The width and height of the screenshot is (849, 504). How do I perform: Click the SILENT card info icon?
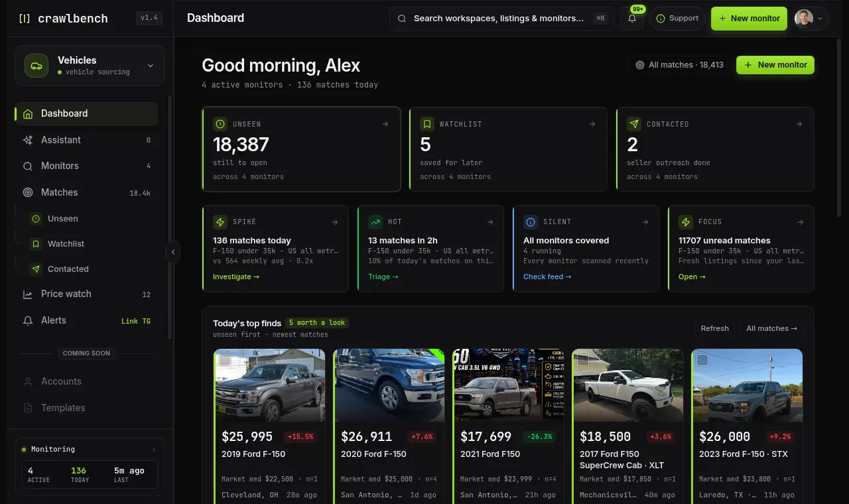531,222
